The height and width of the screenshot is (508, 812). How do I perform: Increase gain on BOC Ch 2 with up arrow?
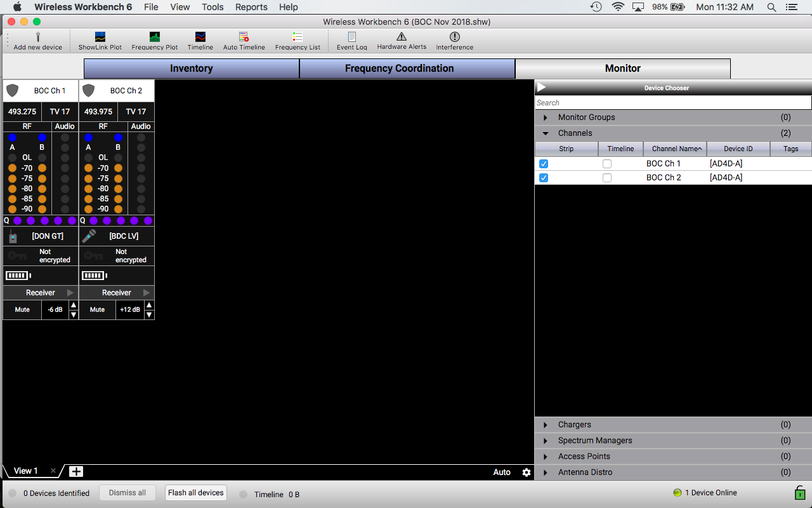coord(149,305)
